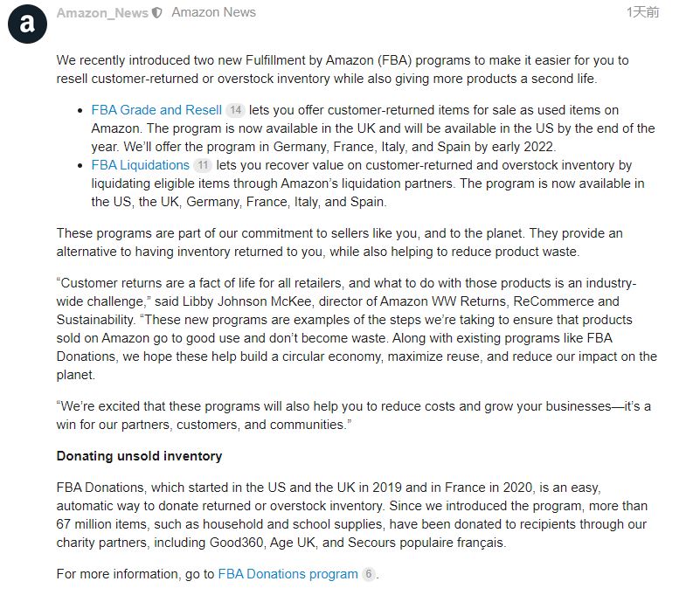Click the 14 click-count badge
This screenshot has width=700, height=602.
coord(235,110)
